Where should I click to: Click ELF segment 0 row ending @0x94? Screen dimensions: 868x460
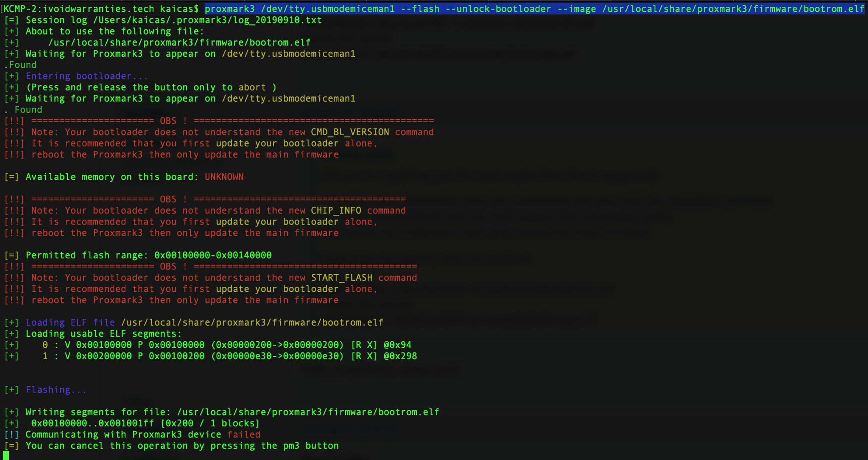(208, 345)
